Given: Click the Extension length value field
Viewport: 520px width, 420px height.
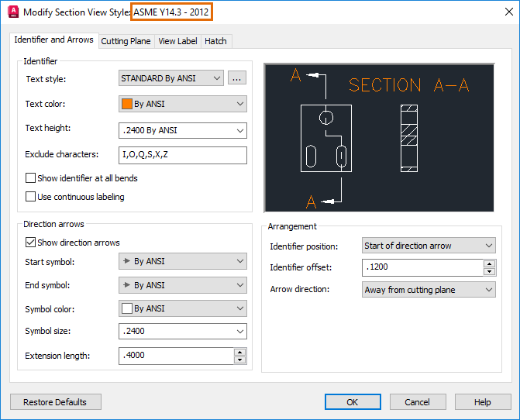Looking at the screenshot, I should [x=176, y=356].
